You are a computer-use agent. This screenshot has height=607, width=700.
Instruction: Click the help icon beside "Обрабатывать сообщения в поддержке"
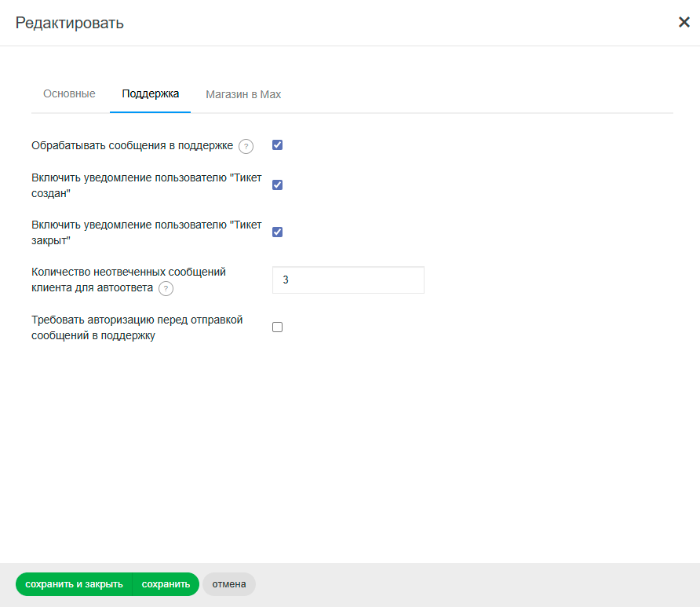246,146
